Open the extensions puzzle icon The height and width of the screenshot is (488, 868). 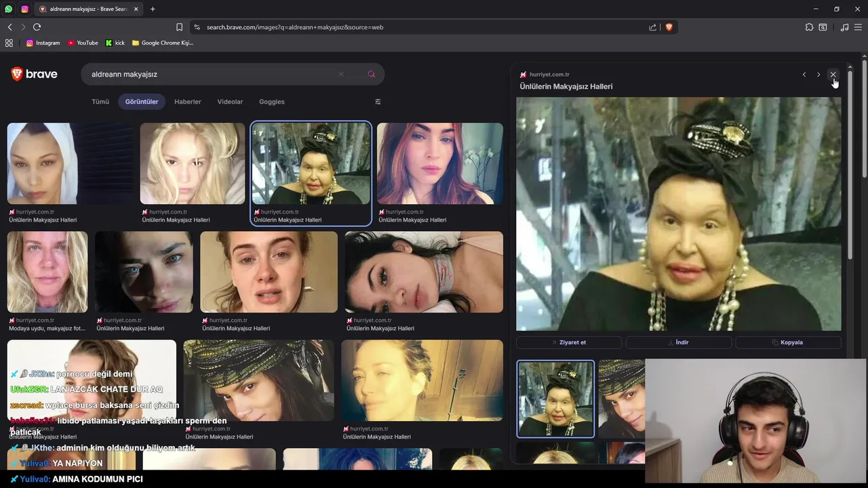[809, 27]
